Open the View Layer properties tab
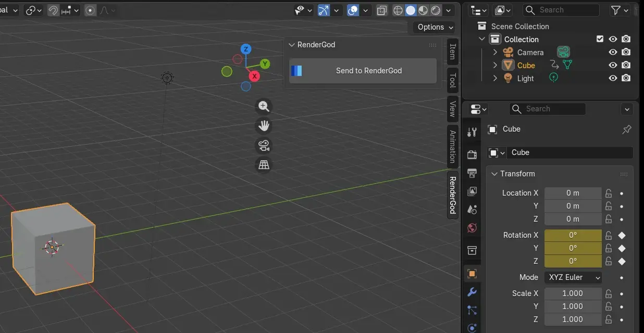644x333 pixels. (472, 191)
